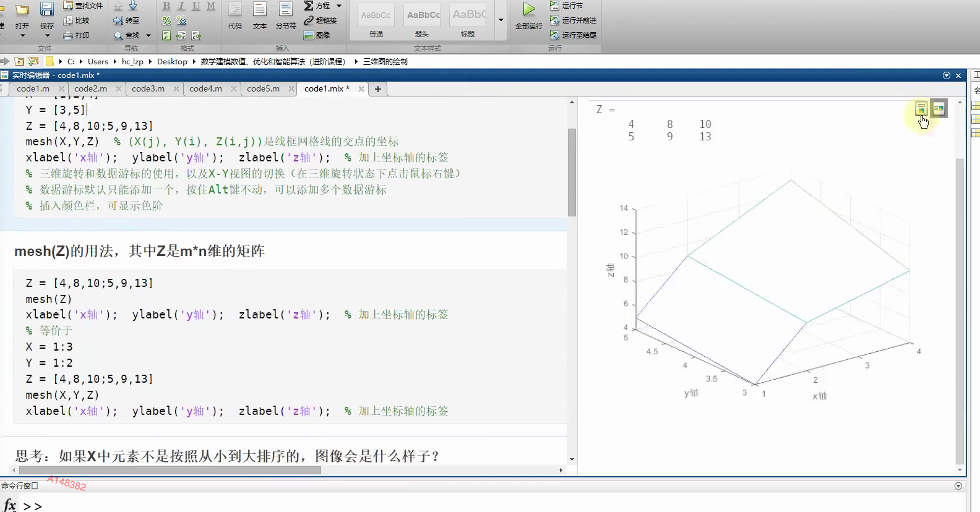Click the Desktop path segment
This screenshot has width=980, height=512.
(x=172, y=61)
